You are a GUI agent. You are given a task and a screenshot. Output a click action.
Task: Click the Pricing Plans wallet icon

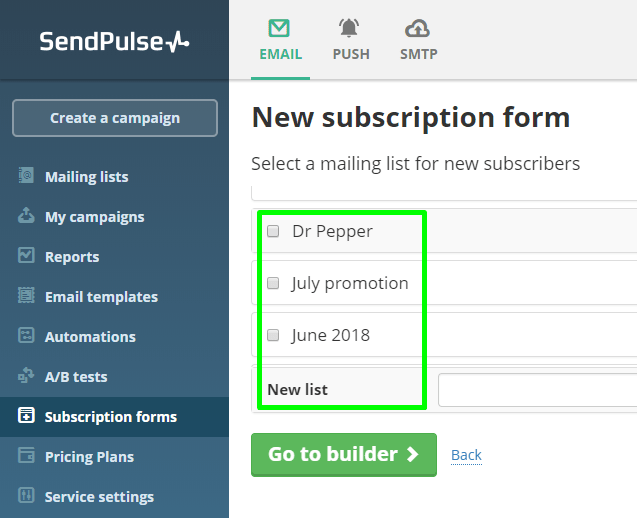(x=26, y=455)
